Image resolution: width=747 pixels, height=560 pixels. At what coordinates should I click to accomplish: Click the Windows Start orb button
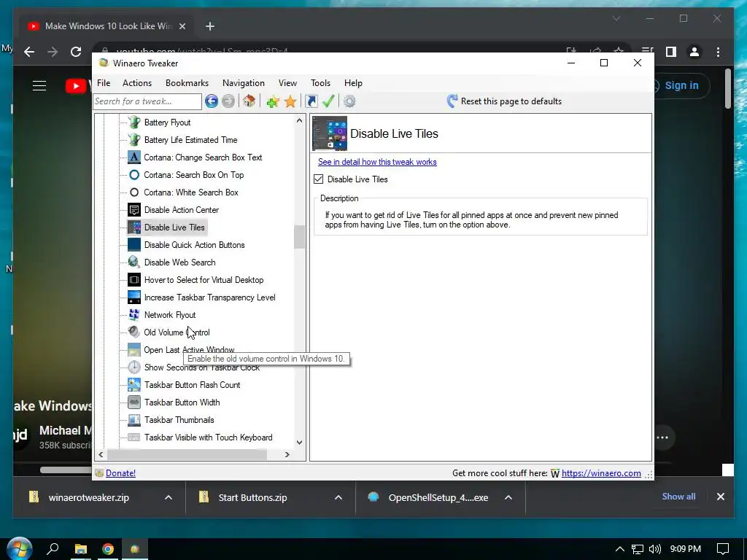[20, 549]
